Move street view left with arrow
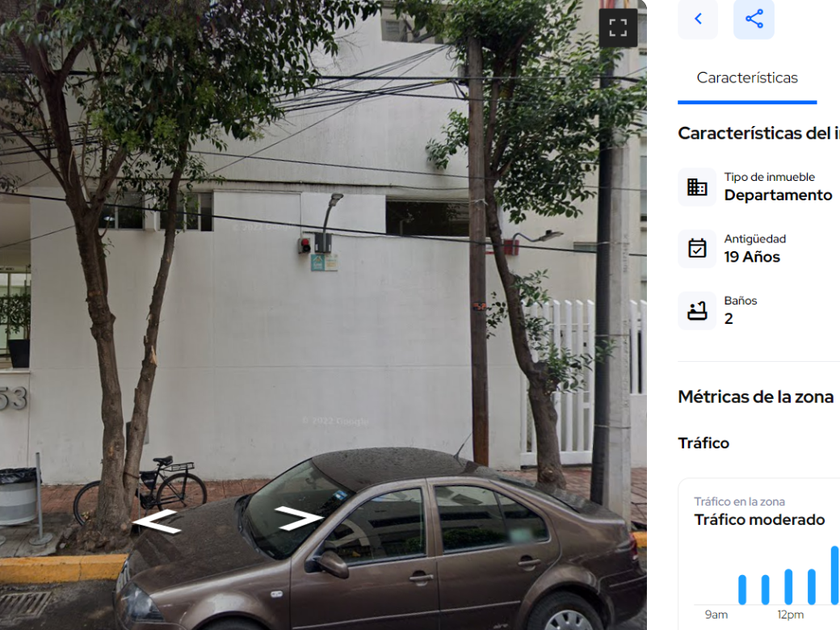This screenshot has height=630, width=840. coord(155,521)
